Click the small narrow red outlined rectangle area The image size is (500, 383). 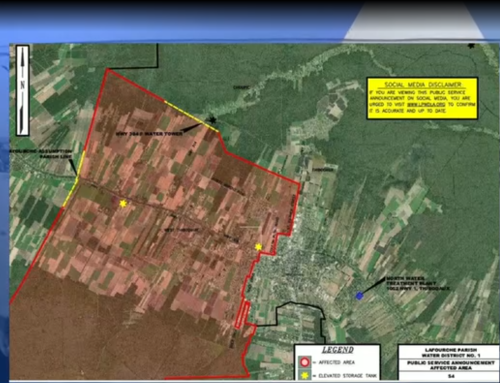coord(242,315)
